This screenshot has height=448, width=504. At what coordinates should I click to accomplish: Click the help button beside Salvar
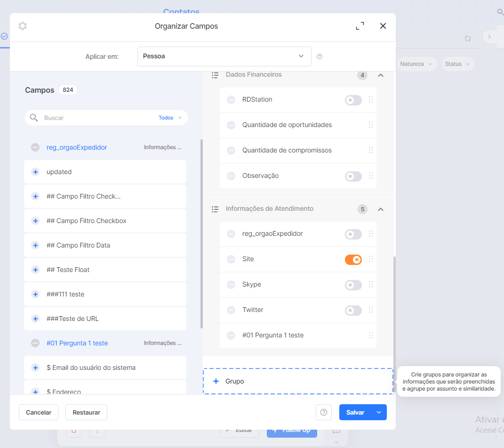pos(324,412)
